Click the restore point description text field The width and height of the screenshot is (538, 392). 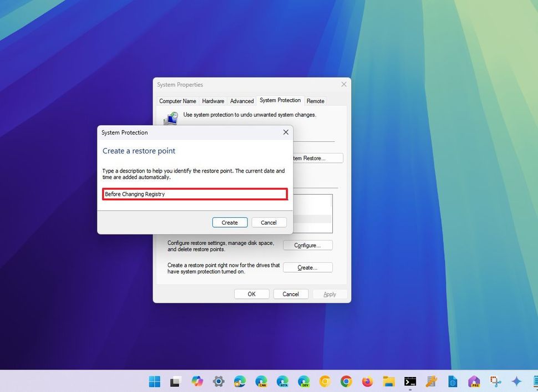pyautogui.click(x=194, y=194)
